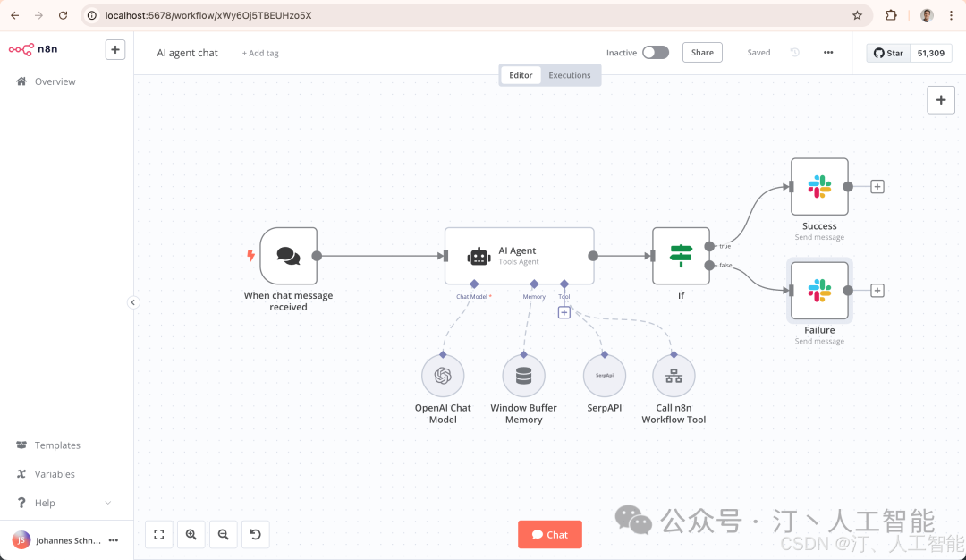Click the If node false output
This screenshot has height=560, width=966.
click(x=709, y=266)
